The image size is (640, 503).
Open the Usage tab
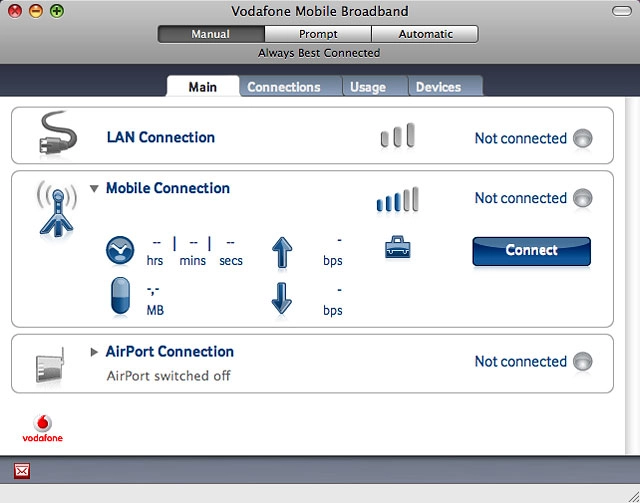click(367, 87)
